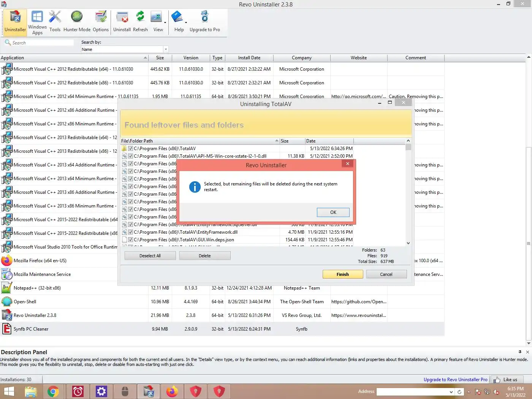Click the search magnifier icon
532x399 pixels.
[8, 43]
